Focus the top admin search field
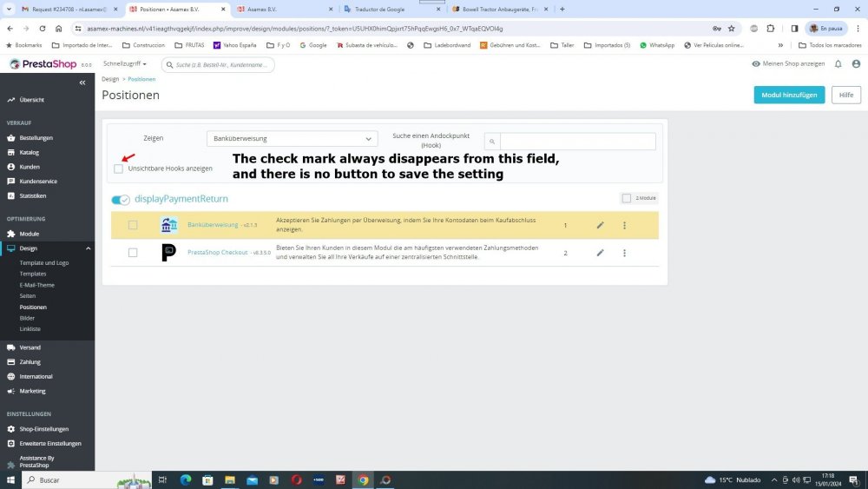This screenshot has width=868, height=489. pos(218,65)
